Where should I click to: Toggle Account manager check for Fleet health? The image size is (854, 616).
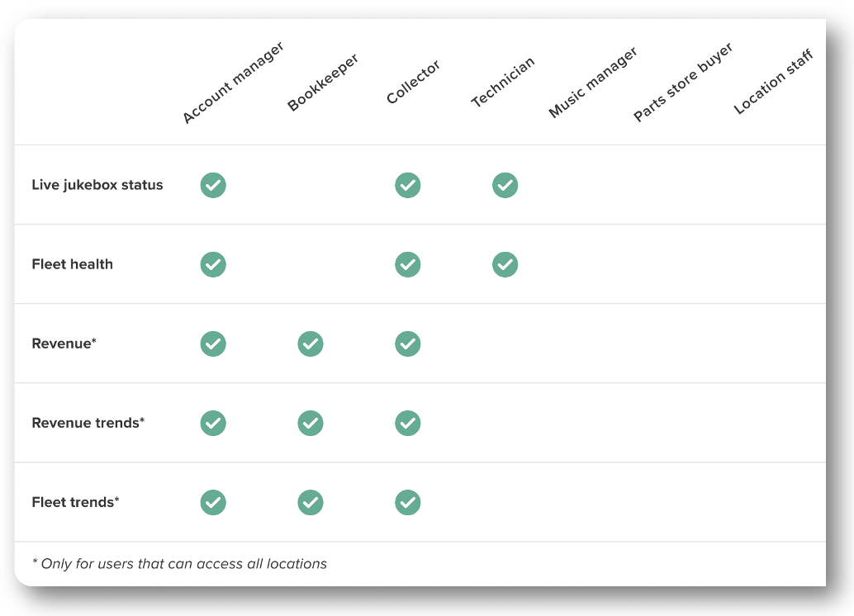213,264
